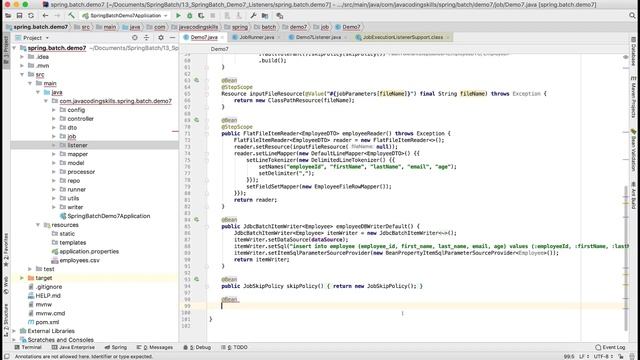
Task: Select application.properties file
Action: [x=85, y=251]
